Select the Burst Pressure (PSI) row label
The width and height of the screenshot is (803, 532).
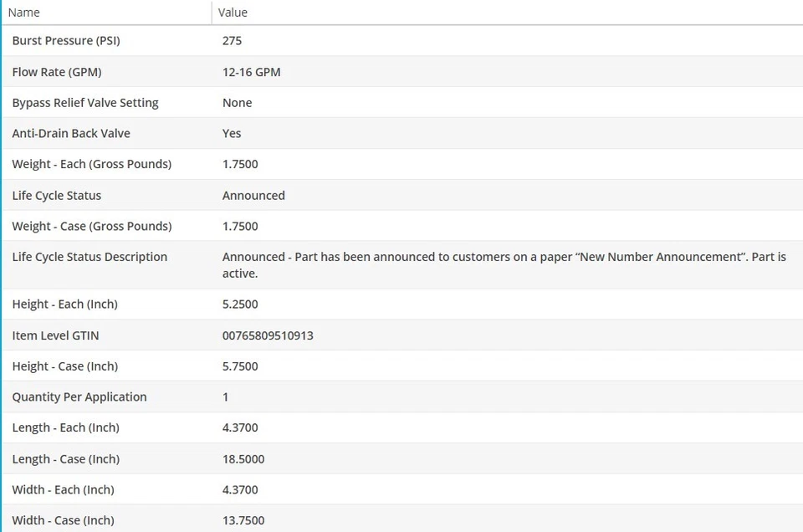pos(66,41)
